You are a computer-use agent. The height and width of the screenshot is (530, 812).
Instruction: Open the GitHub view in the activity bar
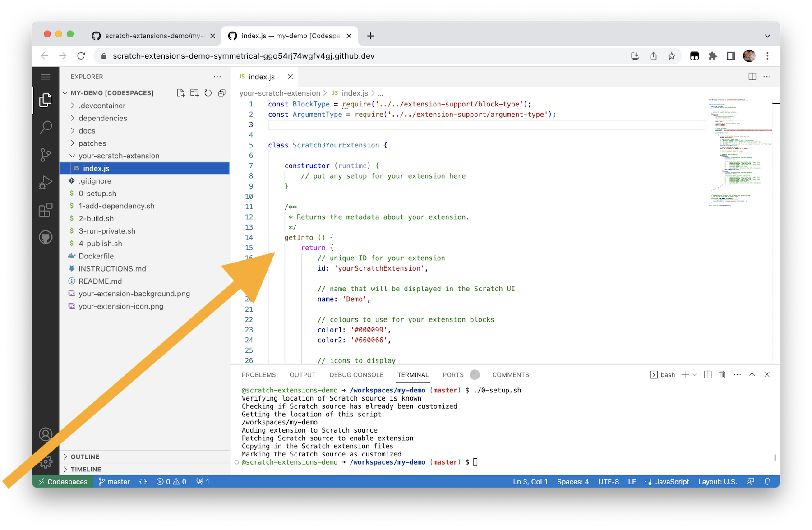tap(45, 237)
